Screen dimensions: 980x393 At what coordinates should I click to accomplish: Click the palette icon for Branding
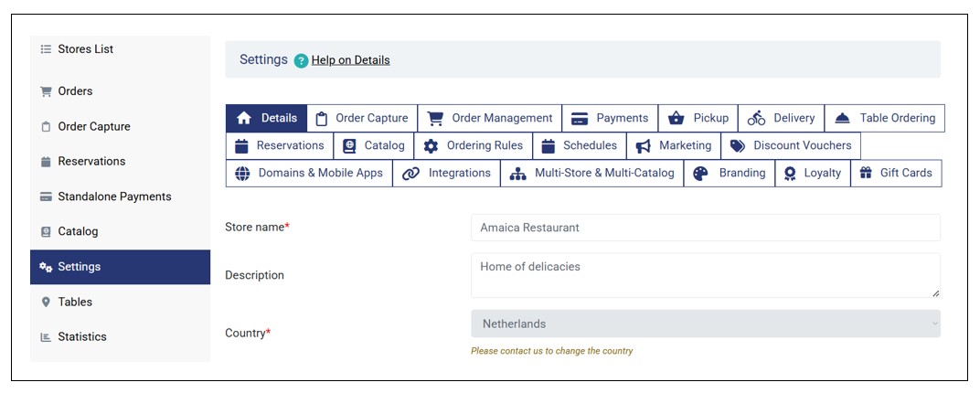coord(700,174)
